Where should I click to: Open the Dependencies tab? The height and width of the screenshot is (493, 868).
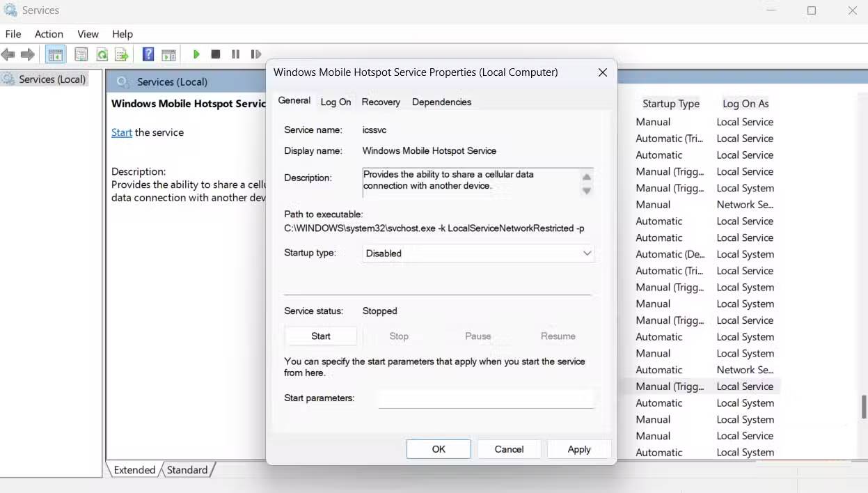click(441, 102)
